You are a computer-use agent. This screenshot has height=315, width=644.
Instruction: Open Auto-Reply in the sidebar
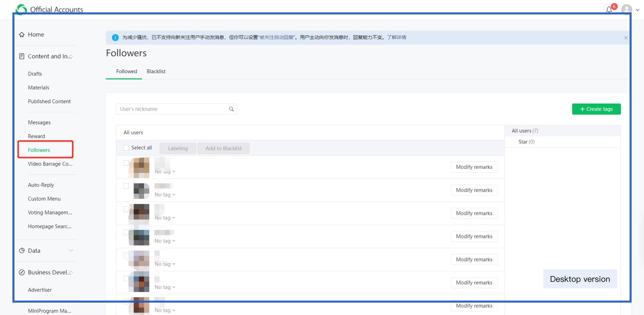(41, 185)
